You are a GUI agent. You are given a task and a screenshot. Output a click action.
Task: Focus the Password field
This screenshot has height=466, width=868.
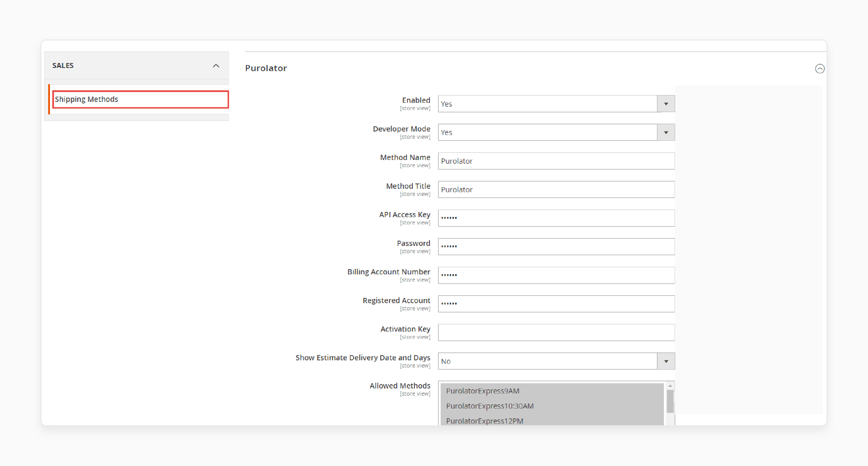[556, 247]
